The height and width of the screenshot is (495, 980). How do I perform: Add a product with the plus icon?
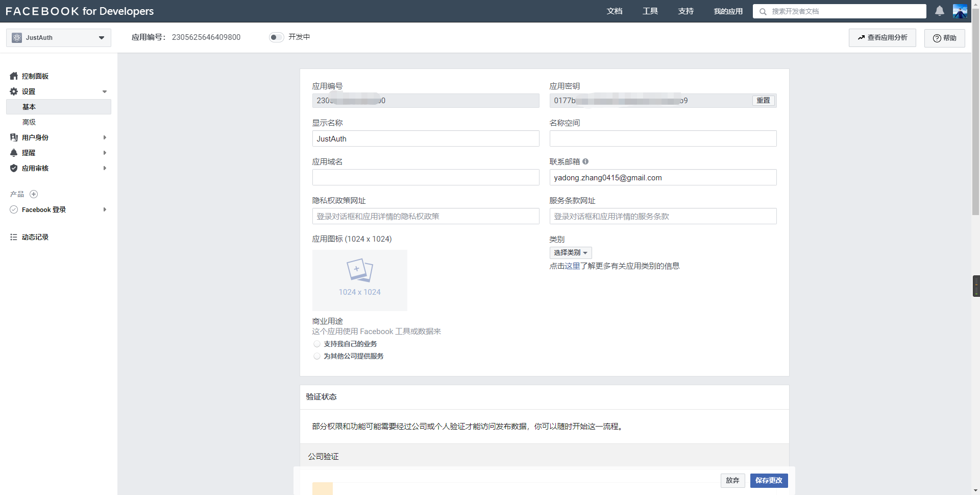click(x=34, y=194)
